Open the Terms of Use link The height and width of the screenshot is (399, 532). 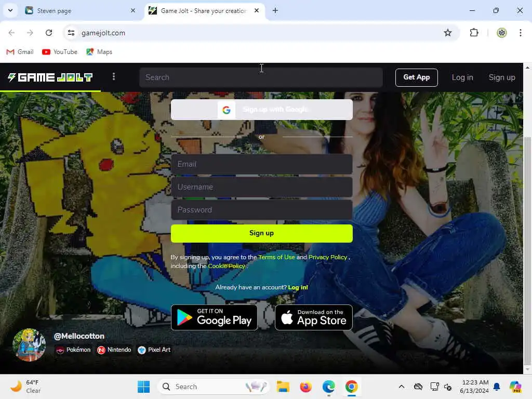pyautogui.click(x=276, y=257)
